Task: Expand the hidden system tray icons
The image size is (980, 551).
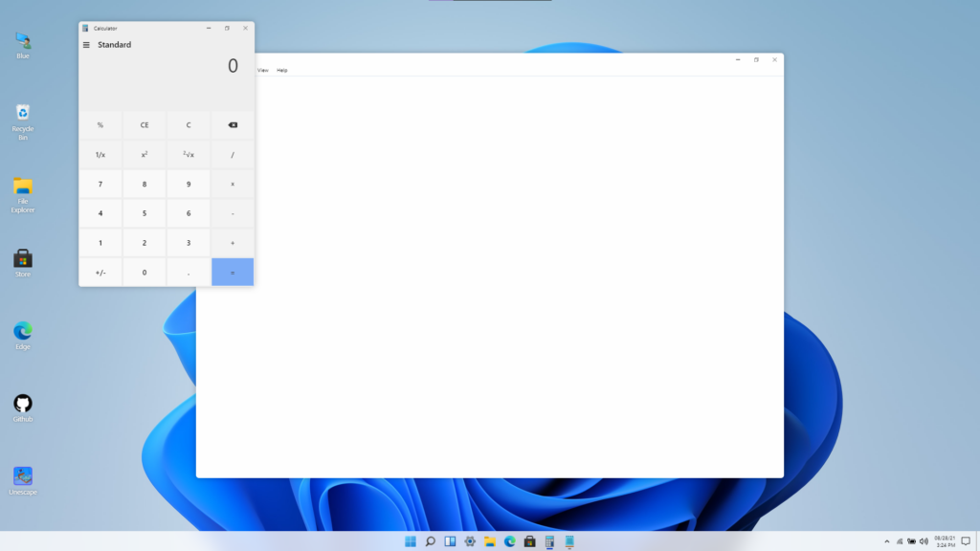Action: 887,541
